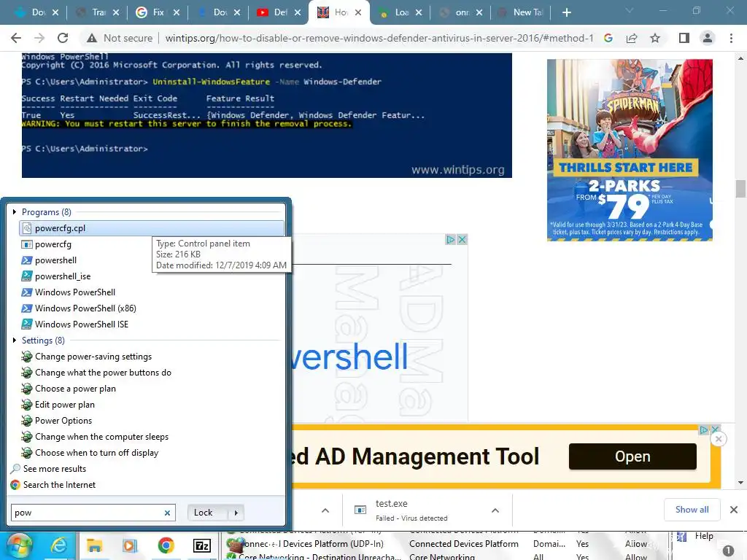Close the downloads bar

click(734, 510)
